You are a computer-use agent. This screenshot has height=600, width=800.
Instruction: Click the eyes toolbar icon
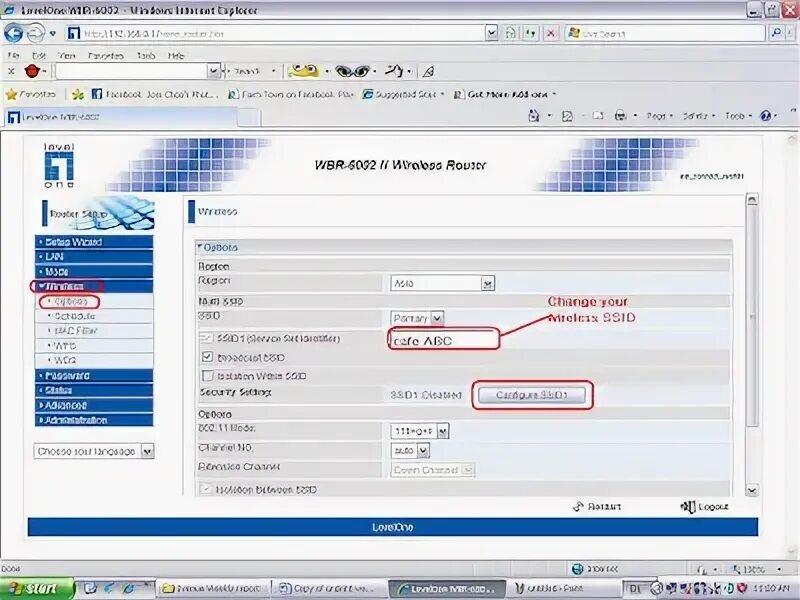pos(353,71)
